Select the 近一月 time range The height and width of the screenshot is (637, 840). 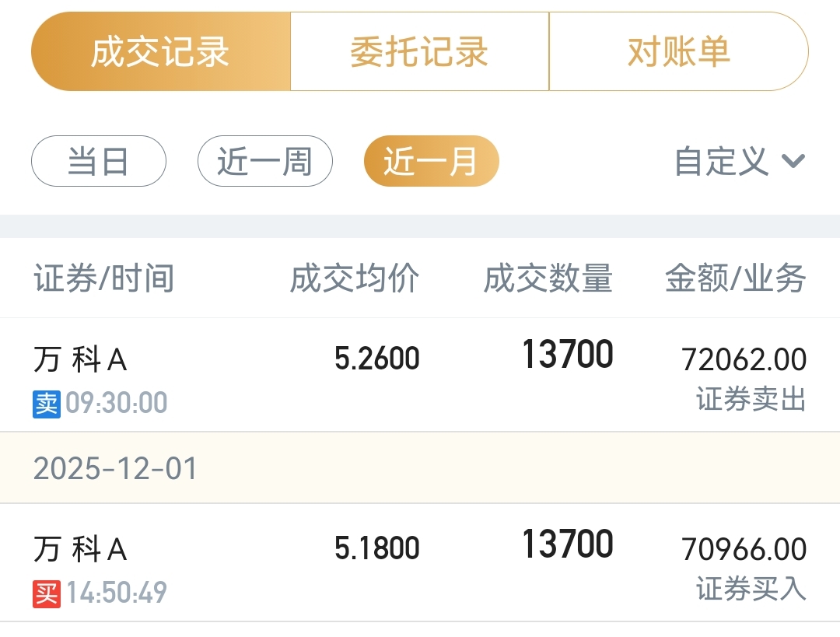(431, 162)
